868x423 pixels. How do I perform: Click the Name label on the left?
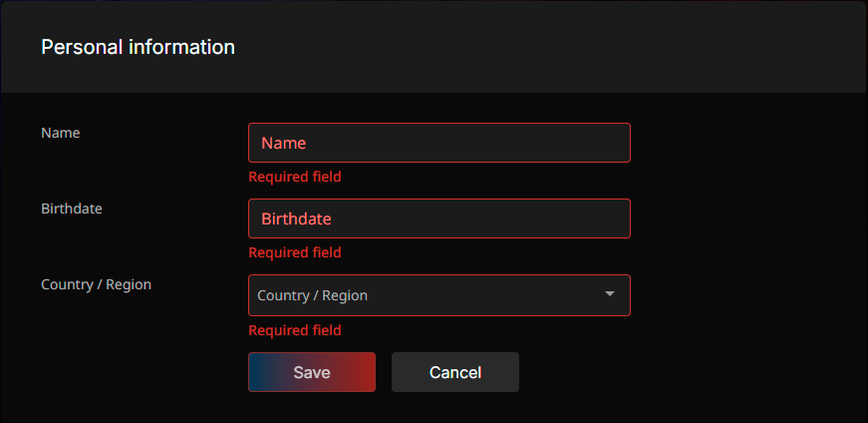point(60,133)
